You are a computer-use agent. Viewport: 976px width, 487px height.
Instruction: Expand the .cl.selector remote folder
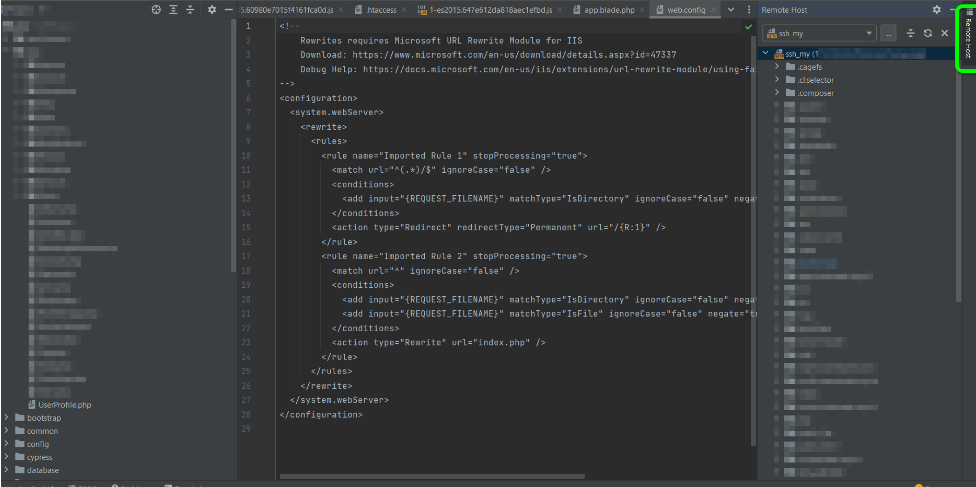click(777, 80)
